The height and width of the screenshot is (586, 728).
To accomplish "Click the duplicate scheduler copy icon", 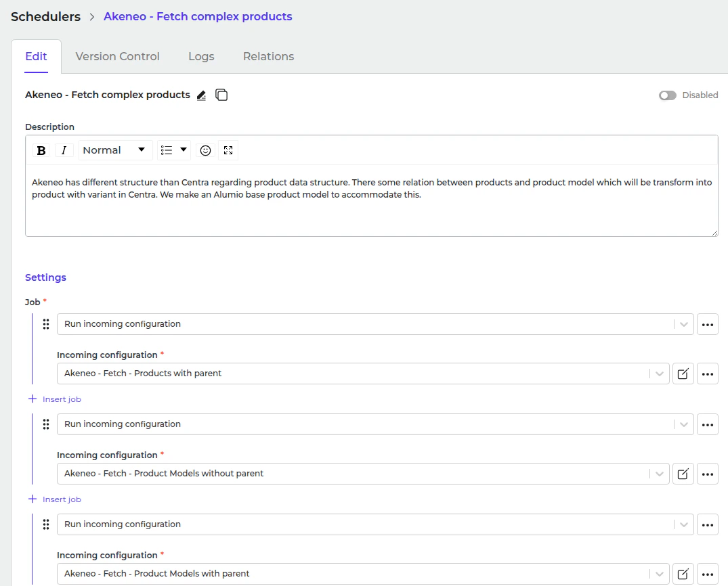I will click(x=221, y=95).
